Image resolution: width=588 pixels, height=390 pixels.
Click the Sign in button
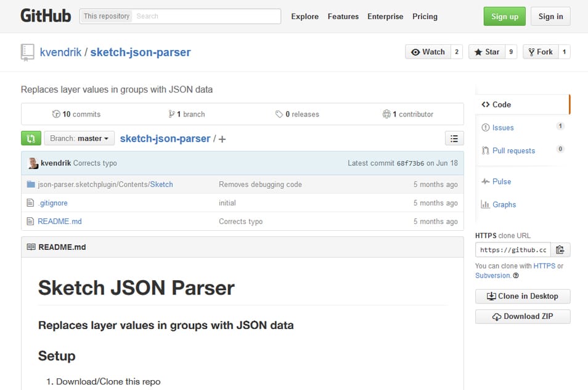pos(550,17)
